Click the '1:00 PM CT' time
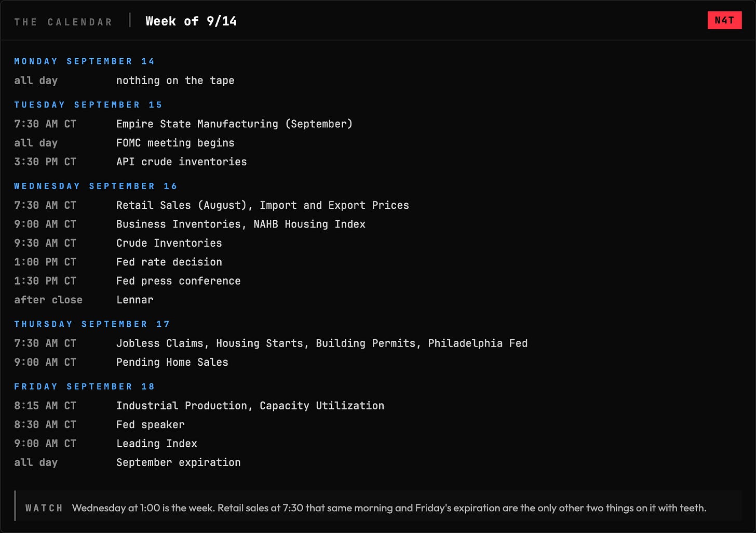 (45, 262)
